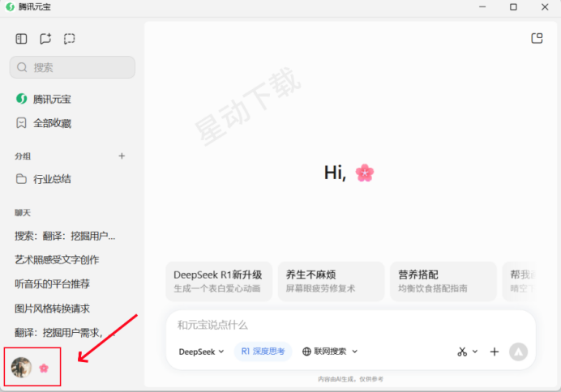Minimize the 腾讯元宝 window
This screenshot has width=561, height=392.
pyautogui.click(x=482, y=6)
